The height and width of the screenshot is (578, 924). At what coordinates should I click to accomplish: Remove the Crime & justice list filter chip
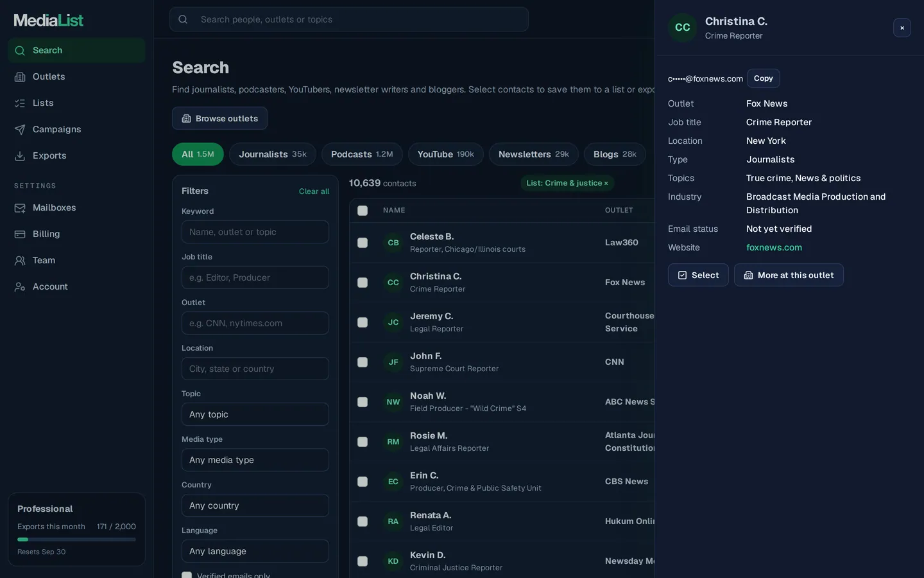[x=606, y=183]
